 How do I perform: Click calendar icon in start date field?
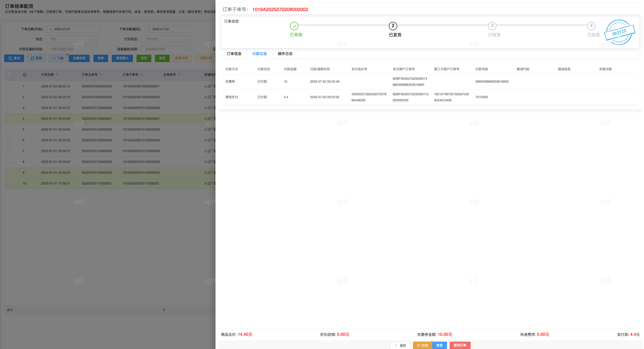pyautogui.click(x=51, y=29)
